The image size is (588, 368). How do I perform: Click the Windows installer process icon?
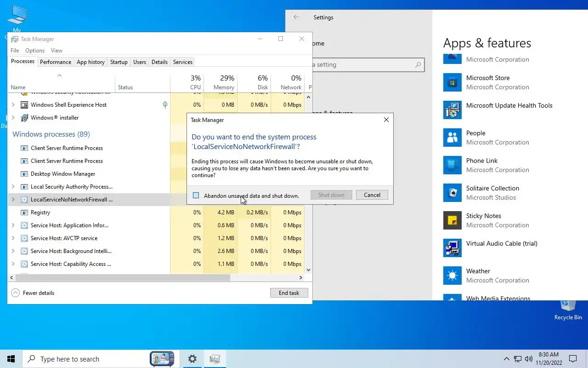click(x=24, y=118)
